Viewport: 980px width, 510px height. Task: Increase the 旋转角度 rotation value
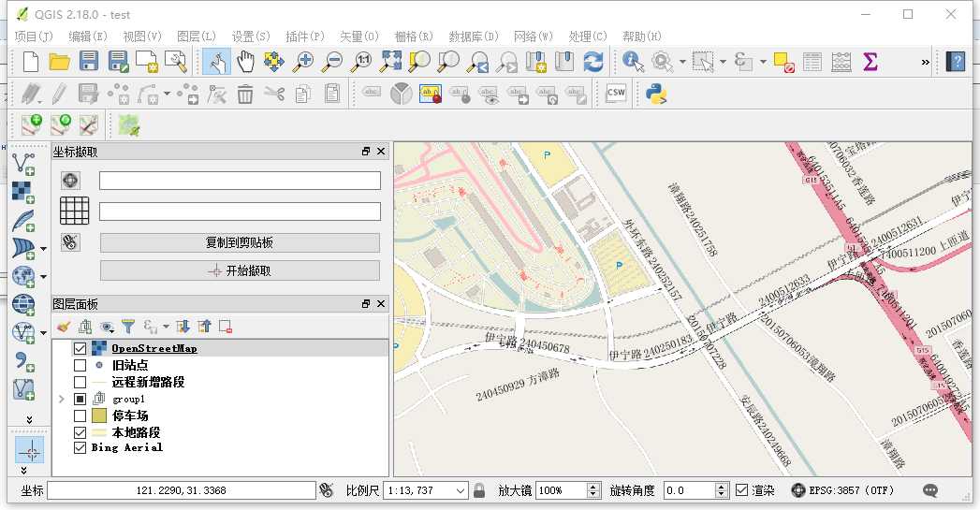point(722,487)
